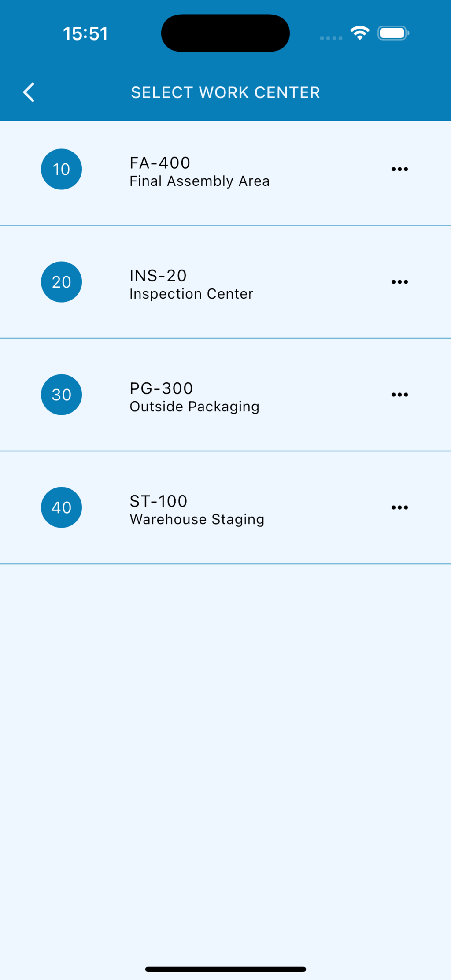
Task: Tap the circle badge numbered 20
Action: click(62, 282)
